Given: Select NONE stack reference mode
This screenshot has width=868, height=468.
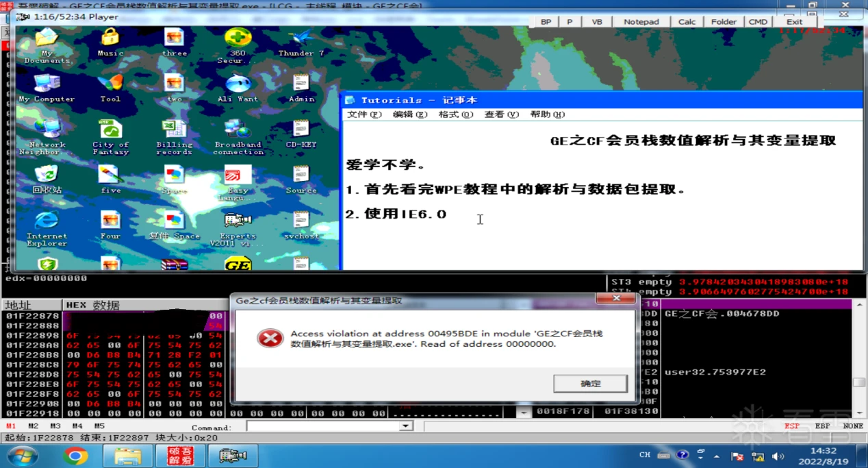Looking at the screenshot, I should 853,426.
